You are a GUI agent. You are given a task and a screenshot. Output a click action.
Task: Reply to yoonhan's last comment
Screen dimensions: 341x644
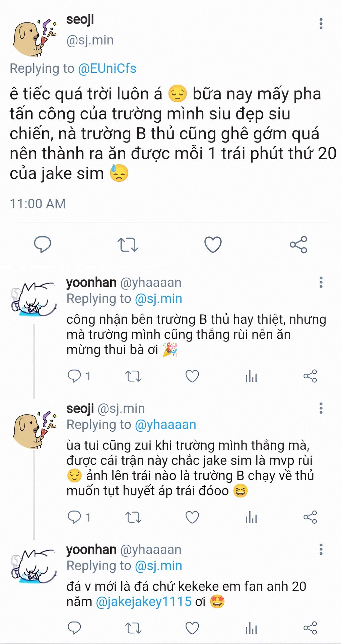[74, 628]
